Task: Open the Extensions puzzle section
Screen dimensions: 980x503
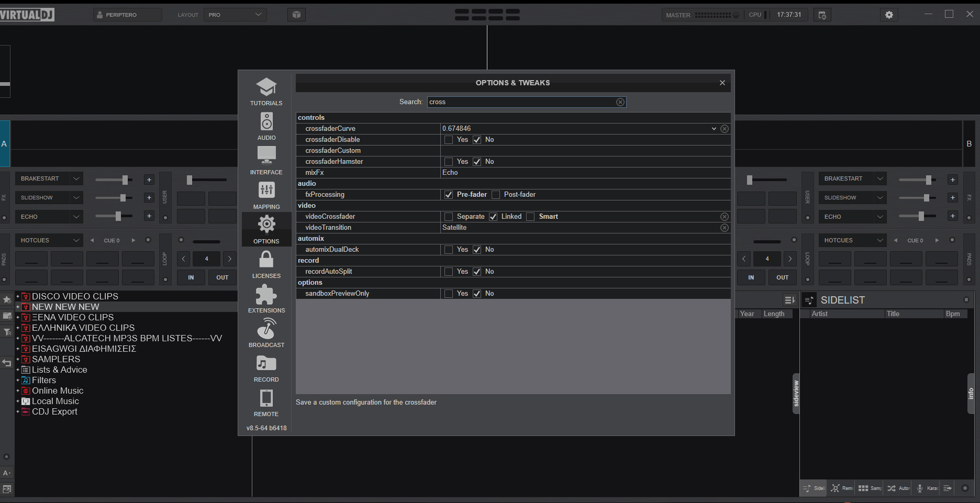Action: pos(266,299)
